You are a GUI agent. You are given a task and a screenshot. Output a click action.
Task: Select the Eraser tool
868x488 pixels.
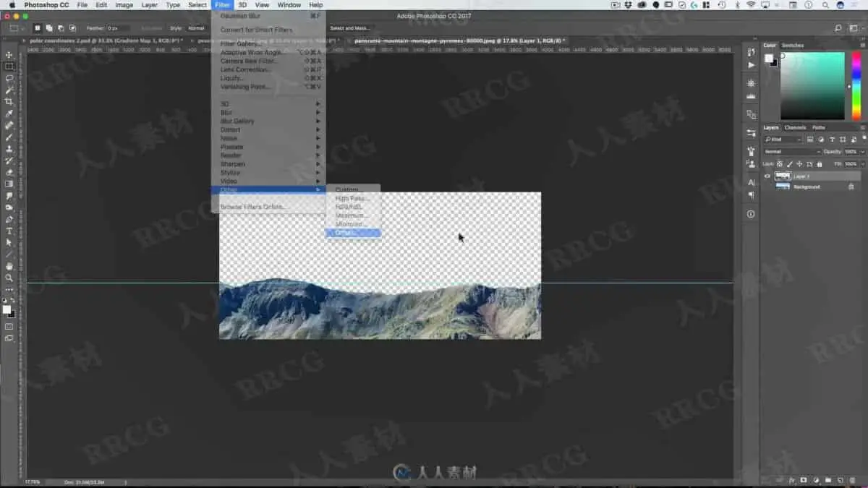pos(9,172)
